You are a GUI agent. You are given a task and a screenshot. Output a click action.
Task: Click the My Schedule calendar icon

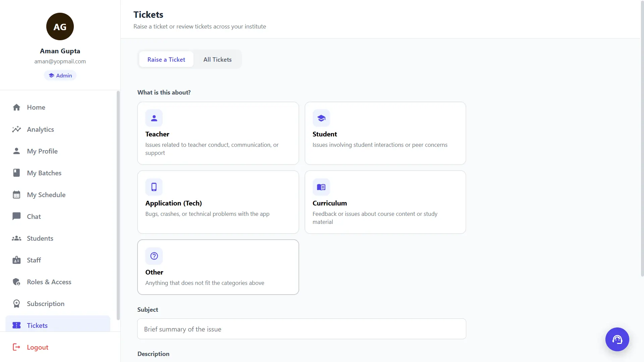coord(16,194)
